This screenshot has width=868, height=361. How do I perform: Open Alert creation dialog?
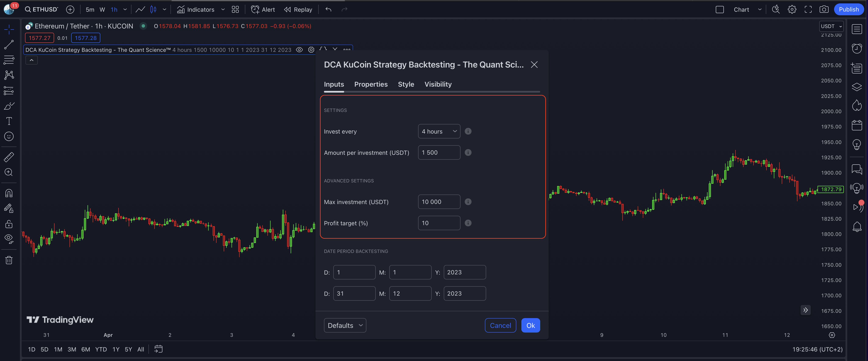pyautogui.click(x=263, y=9)
